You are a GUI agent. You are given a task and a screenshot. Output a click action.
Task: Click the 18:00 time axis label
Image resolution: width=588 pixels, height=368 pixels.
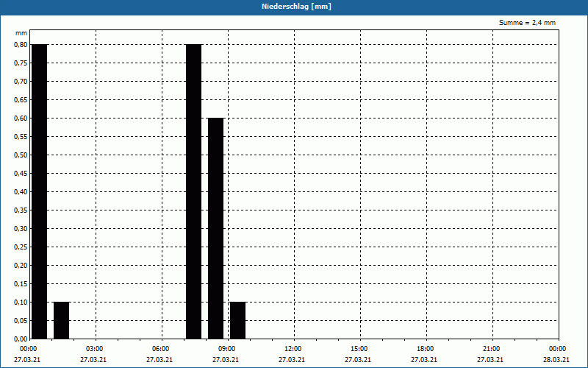[425, 349]
